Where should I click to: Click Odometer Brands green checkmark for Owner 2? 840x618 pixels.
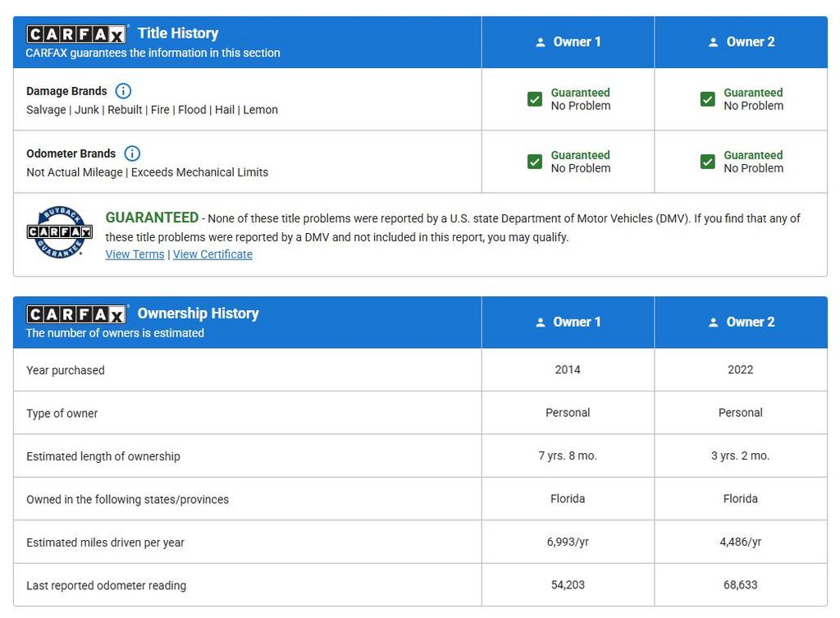click(708, 162)
